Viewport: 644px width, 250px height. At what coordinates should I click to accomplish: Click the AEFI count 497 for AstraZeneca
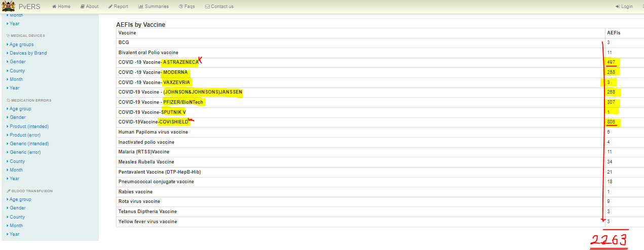(x=611, y=62)
